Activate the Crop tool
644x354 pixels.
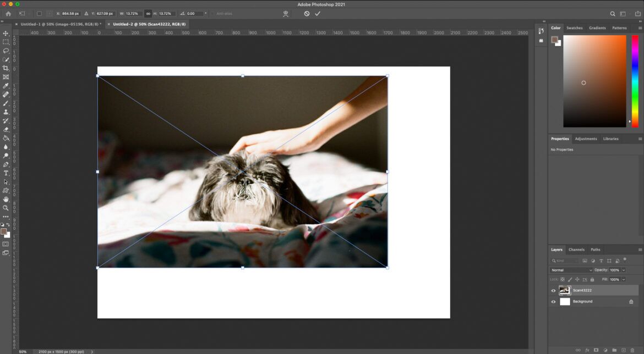coord(6,68)
